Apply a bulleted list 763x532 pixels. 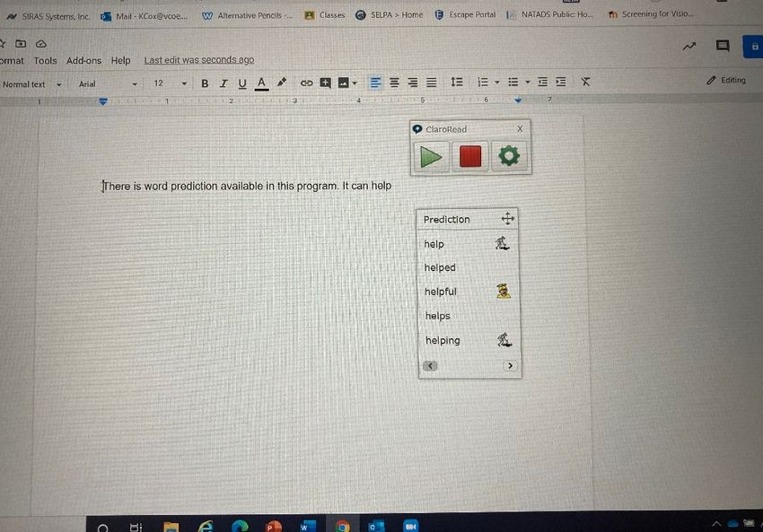pos(513,83)
